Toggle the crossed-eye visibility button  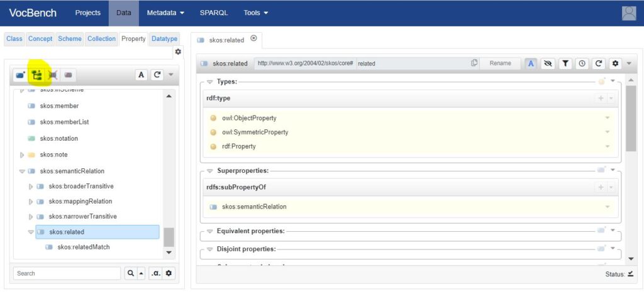coord(548,63)
